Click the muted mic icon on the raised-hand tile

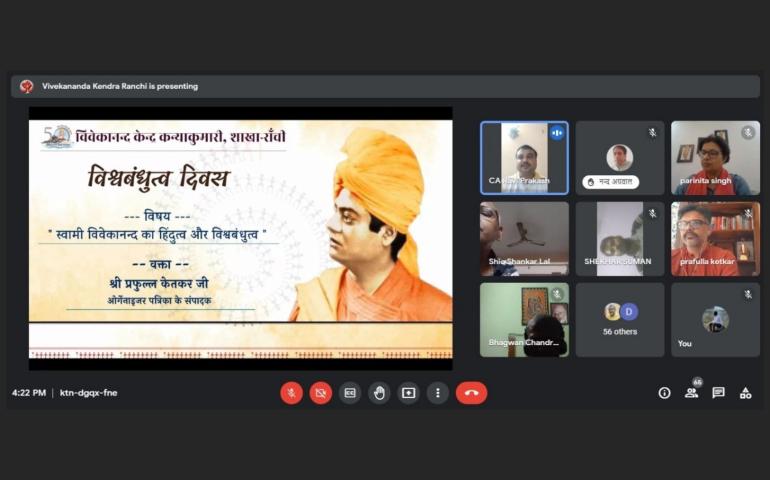click(x=652, y=133)
